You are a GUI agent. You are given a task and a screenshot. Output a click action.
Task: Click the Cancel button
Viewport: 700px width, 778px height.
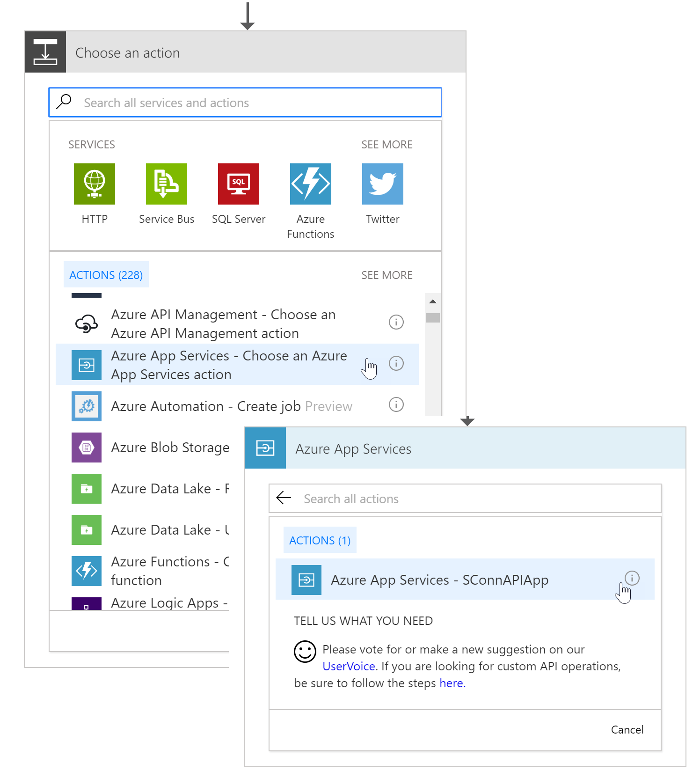coord(627,730)
